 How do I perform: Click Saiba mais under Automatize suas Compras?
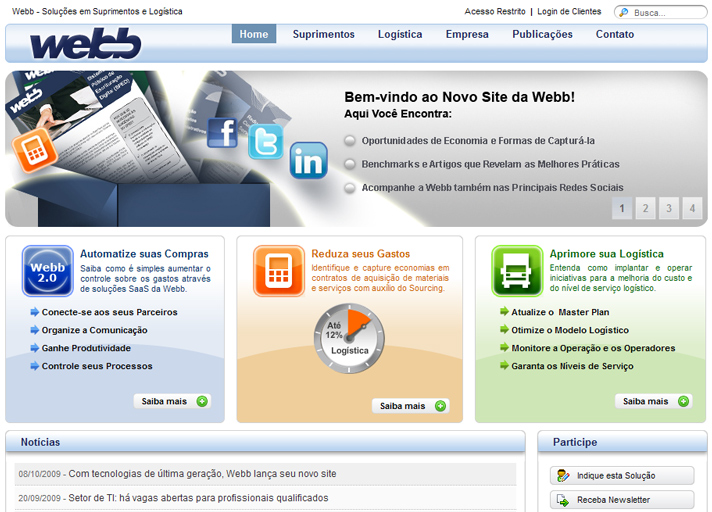click(172, 401)
